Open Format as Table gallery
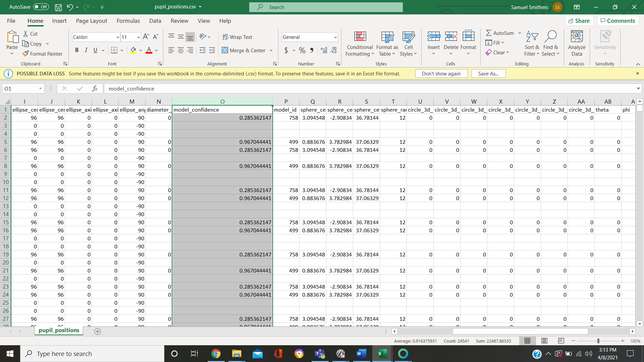The image size is (644, 362). click(387, 44)
